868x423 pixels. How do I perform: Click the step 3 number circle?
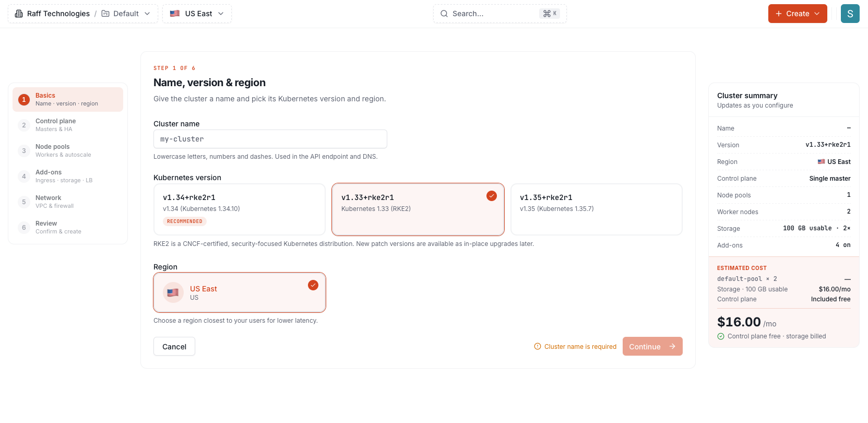[x=24, y=151]
